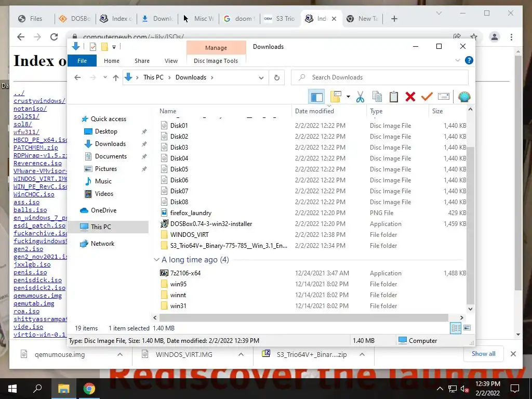Open recent locations dropdown arrow

click(x=105, y=77)
